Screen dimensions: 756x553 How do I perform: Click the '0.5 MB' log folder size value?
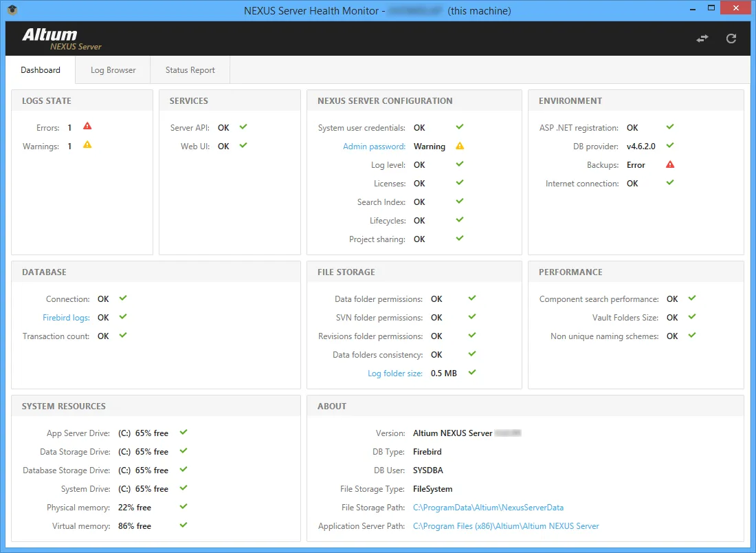pyautogui.click(x=443, y=373)
